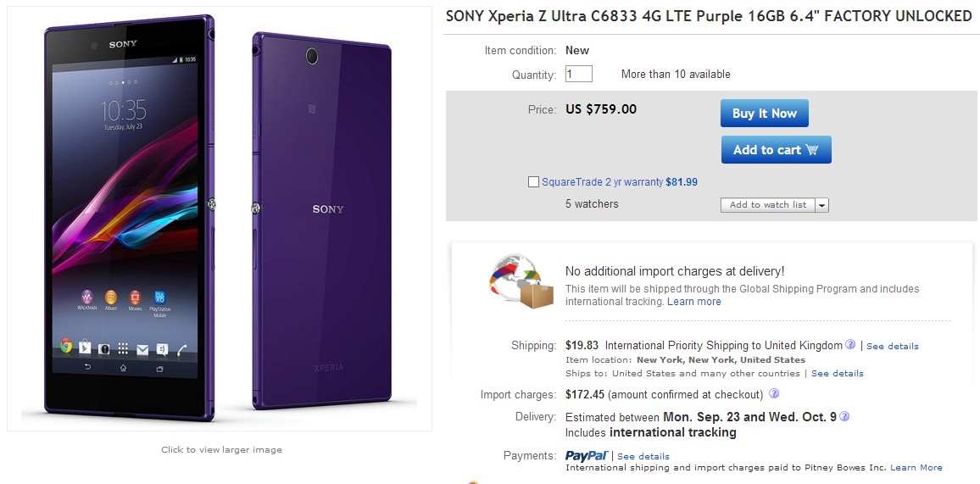Open Learn More about Pitney Bowes charges

[x=916, y=467]
